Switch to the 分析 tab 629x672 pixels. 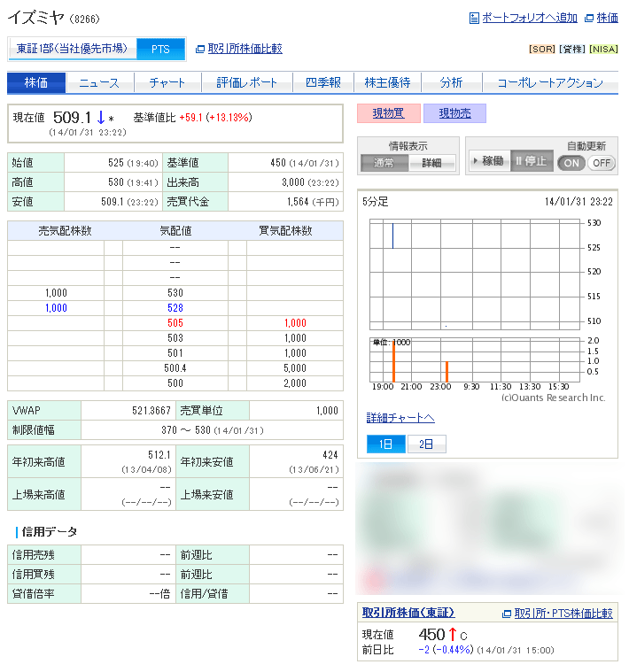pyautogui.click(x=452, y=82)
